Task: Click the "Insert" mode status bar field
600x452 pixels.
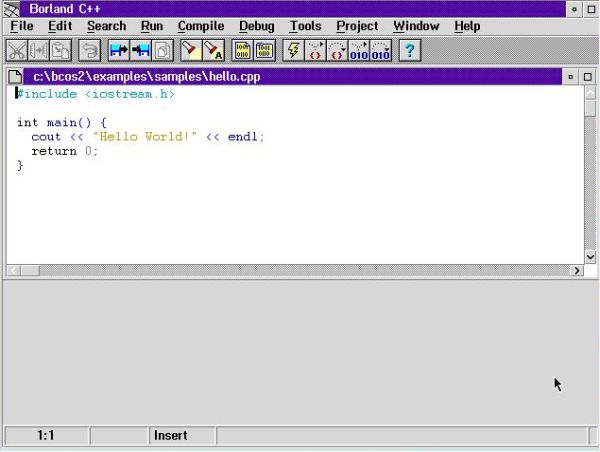Action: (x=182, y=436)
